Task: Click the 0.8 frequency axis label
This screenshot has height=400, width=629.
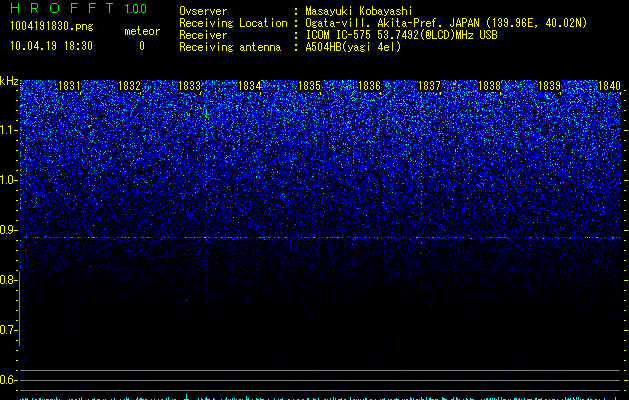Action: coord(8,280)
